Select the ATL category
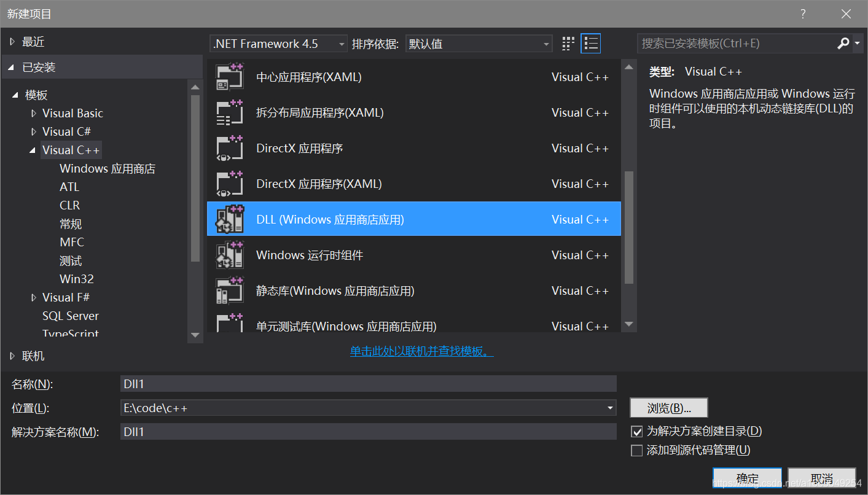 pos(69,187)
